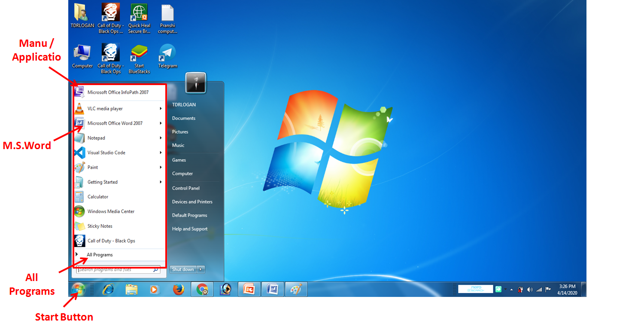The width and height of the screenshot is (644, 330).
Task: Open Documents link in Start menu
Action: point(184,118)
